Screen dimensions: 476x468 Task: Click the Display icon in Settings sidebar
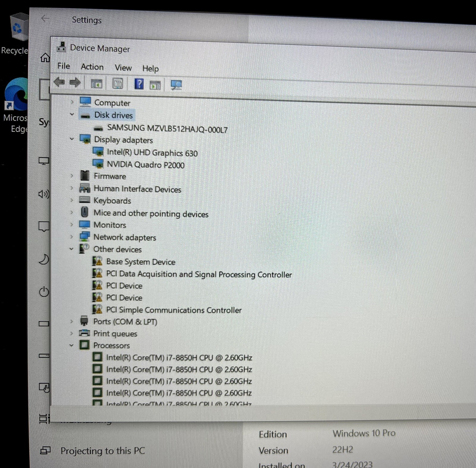coord(44,161)
